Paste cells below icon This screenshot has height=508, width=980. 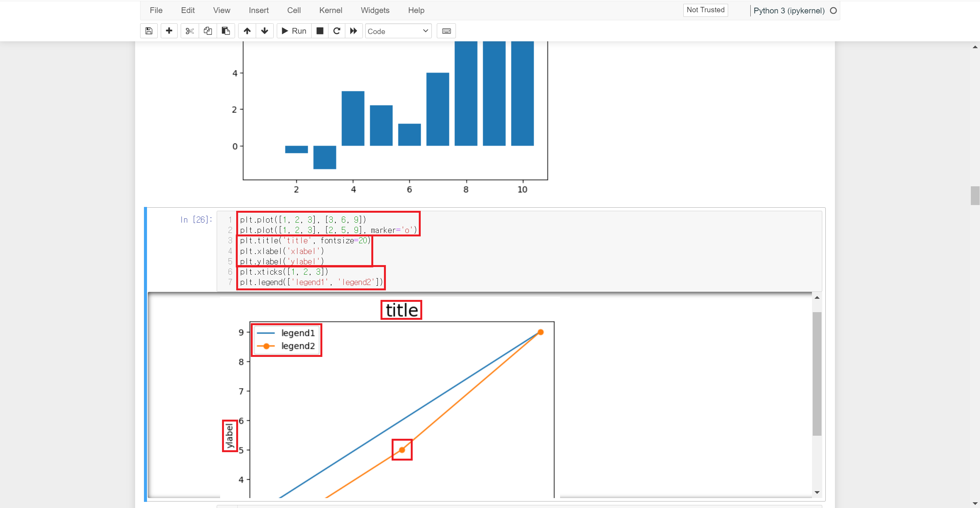point(226,31)
